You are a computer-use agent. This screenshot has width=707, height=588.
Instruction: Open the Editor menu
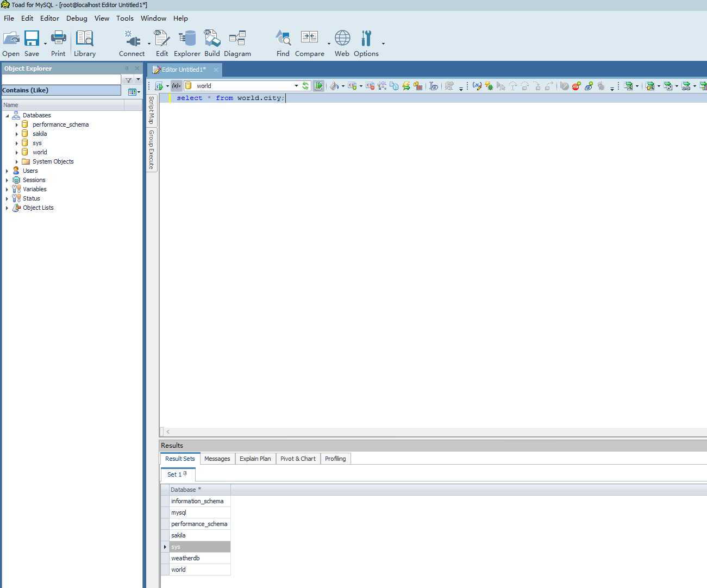(49, 18)
